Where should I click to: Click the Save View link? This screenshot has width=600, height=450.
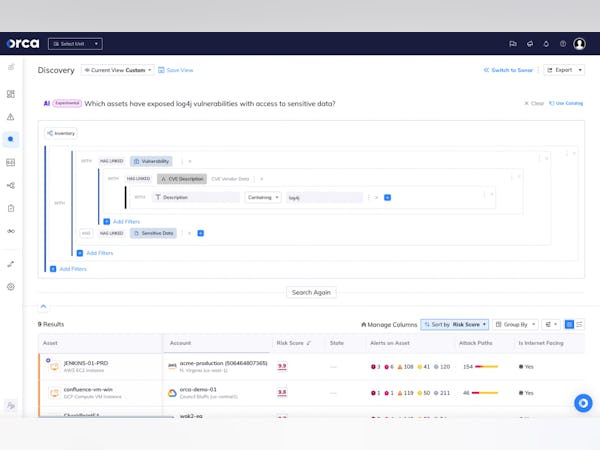click(176, 70)
